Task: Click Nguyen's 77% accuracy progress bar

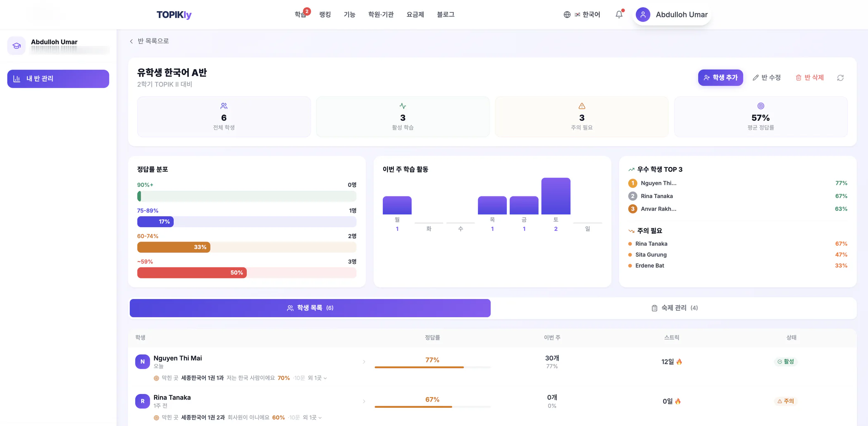Action: 432,367
